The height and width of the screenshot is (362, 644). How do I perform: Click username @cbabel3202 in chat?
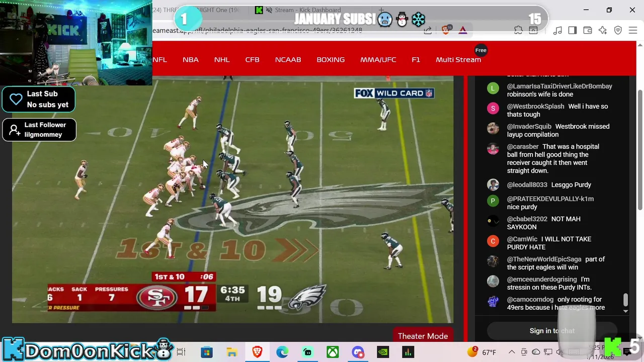(527, 219)
